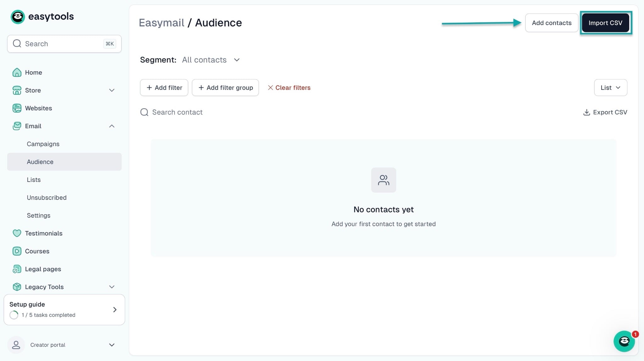Click the contacts people icon in empty state
This screenshot has height=361, width=644.
coord(384,180)
